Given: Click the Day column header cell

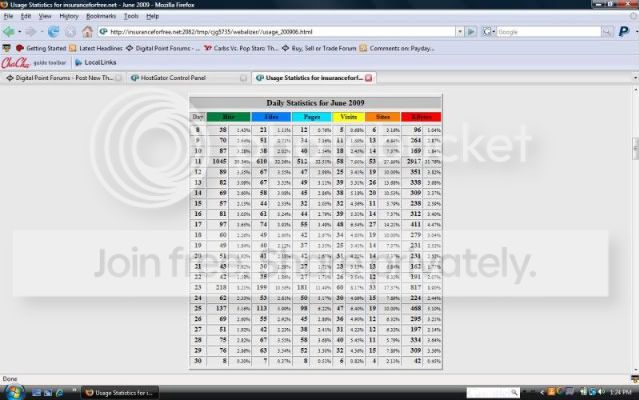Looking at the screenshot, I should [x=198, y=117].
